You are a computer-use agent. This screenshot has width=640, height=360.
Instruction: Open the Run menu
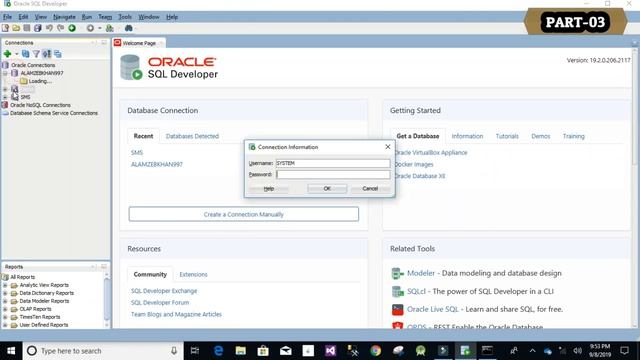(x=87, y=17)
